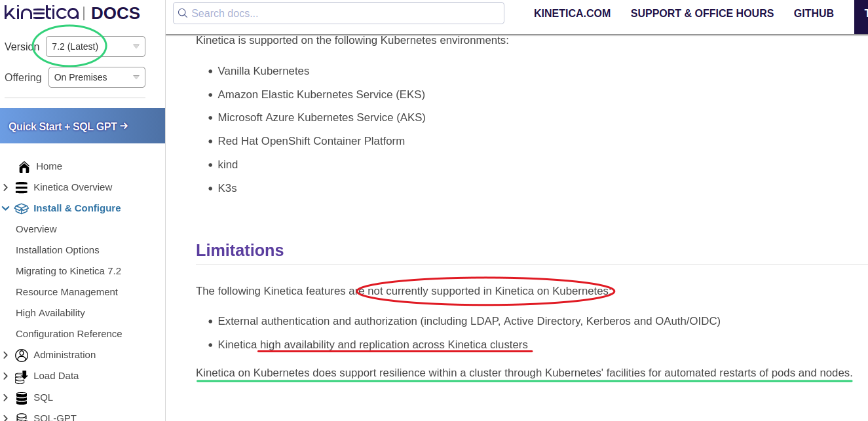Expand the Load Data section chevron
The image size is (868, 421).
(x=6, y=376)
